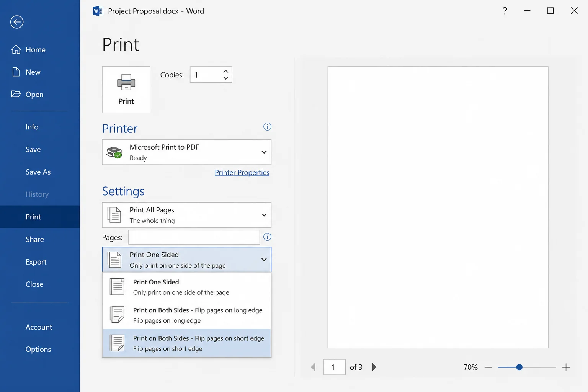Click the current page number box
This screenshot has height=392, width=588.
[335, 367]
